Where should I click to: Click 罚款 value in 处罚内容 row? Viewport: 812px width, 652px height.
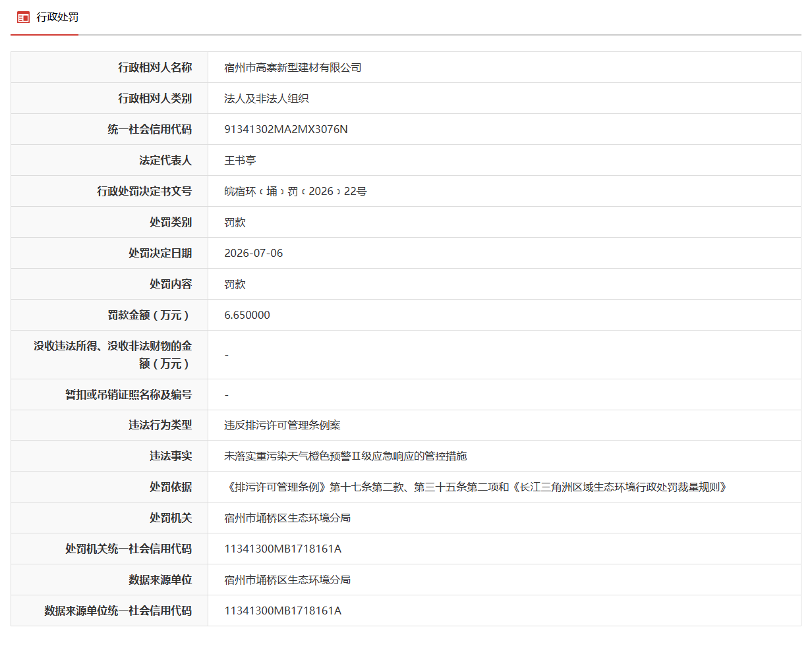(x=235, y=284)
